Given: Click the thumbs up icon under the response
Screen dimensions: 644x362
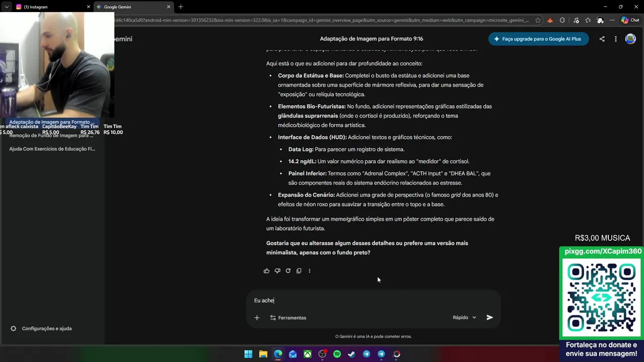Looking at the screenshot, I should point(267,271).
